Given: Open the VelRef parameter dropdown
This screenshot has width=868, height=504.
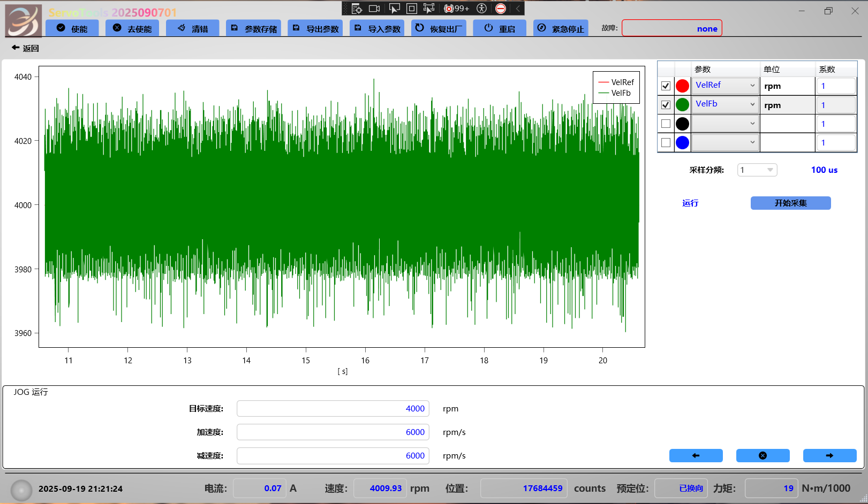Looking at the screenshot, I should (x=725, y=86).
